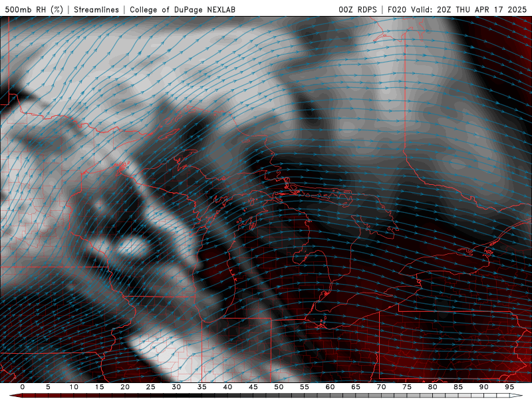Image resolution: width=532 pixels, height=399 pixels.
Task: Click the colorbar label "20"
Action: point(125,387)
